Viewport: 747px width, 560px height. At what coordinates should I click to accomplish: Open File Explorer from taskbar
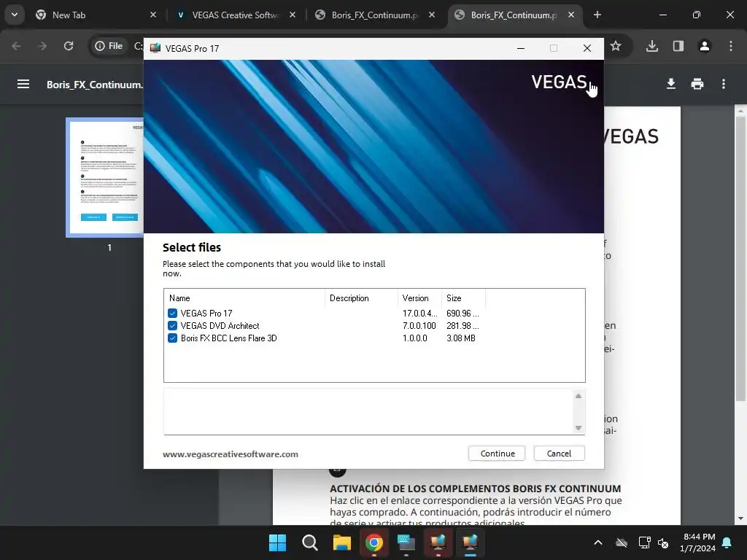pos(342,542)
